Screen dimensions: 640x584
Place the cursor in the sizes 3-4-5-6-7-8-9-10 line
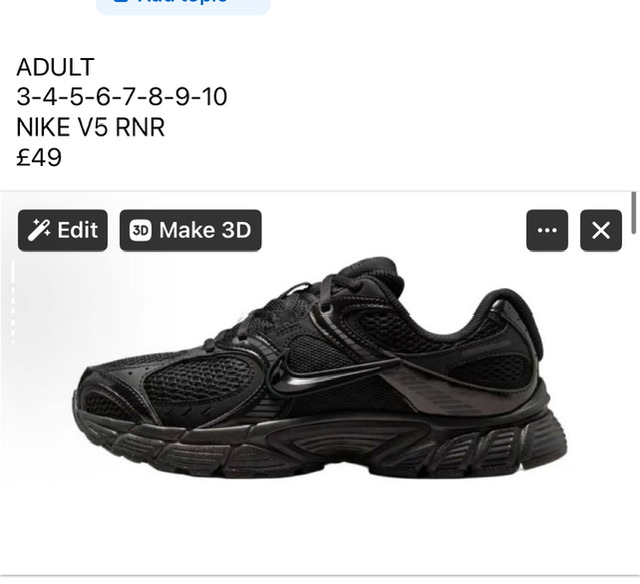coord(122,97)
